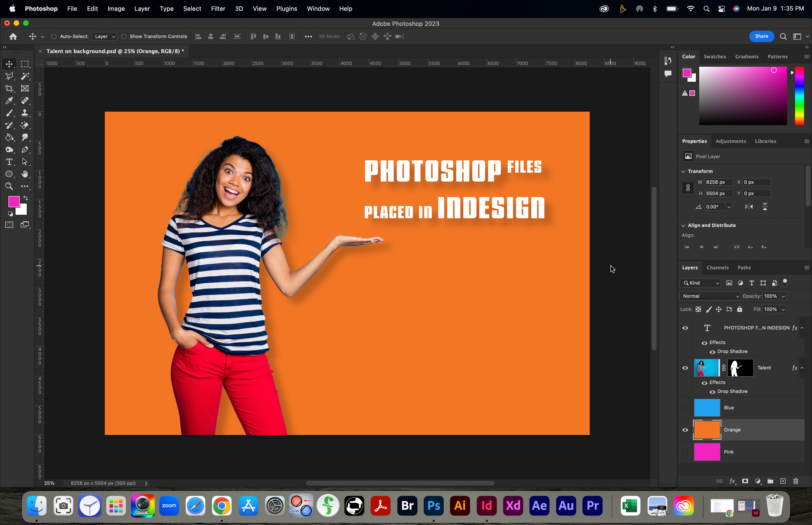This screenshot has height=525, width=812.
Task: Select the Pen tool
Action: [x=24, y=150]
